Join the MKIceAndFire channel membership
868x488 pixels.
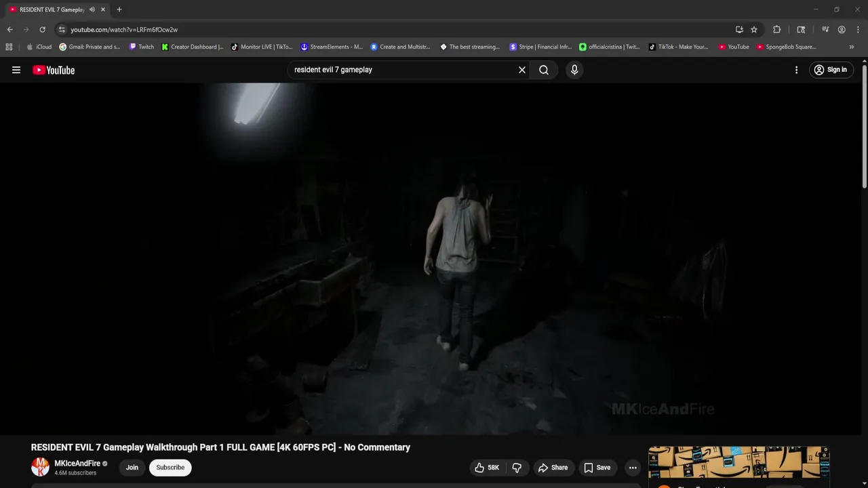[x=132, y=468]
